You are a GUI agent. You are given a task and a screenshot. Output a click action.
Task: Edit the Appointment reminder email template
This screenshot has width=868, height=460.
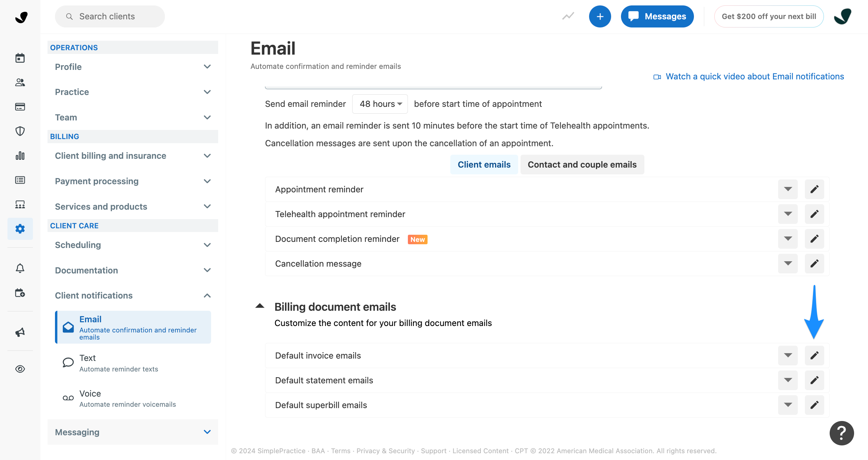point(814,189)
